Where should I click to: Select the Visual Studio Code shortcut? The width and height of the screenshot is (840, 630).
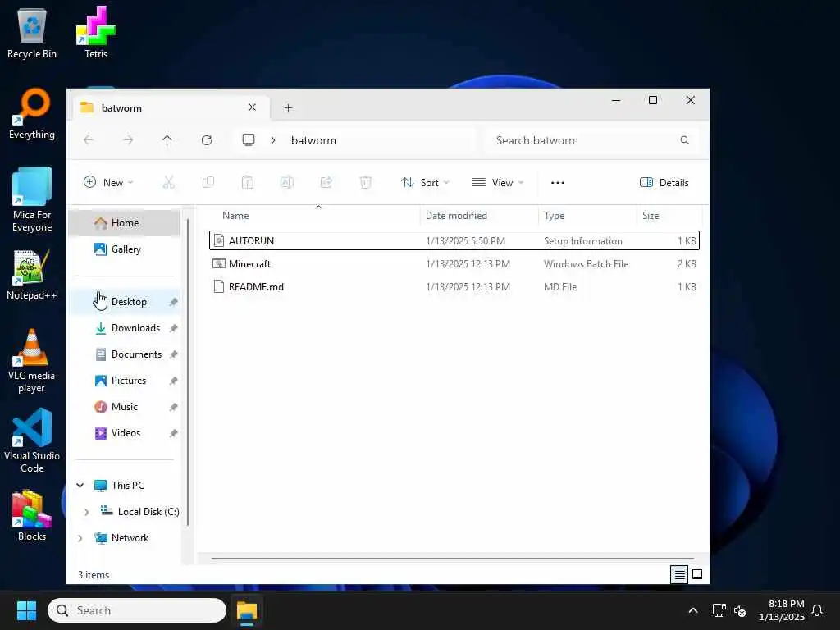click(x=32, y=441)
